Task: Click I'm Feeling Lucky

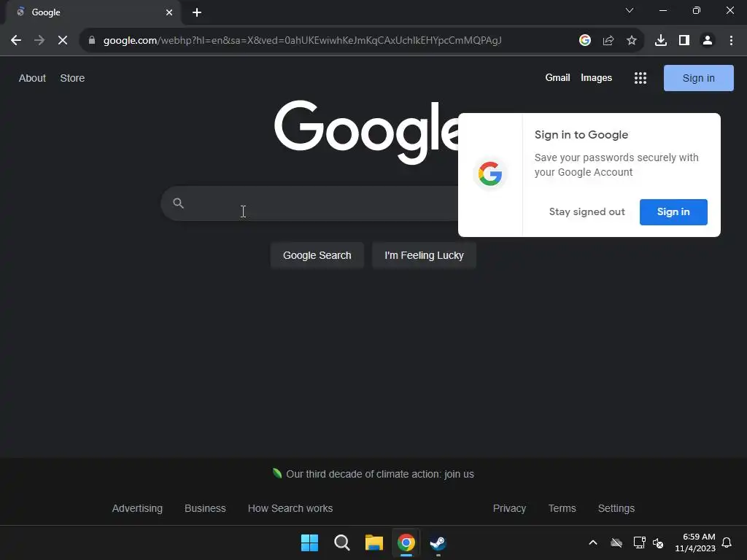Action: pyautogui.click(x=424, y=255)
